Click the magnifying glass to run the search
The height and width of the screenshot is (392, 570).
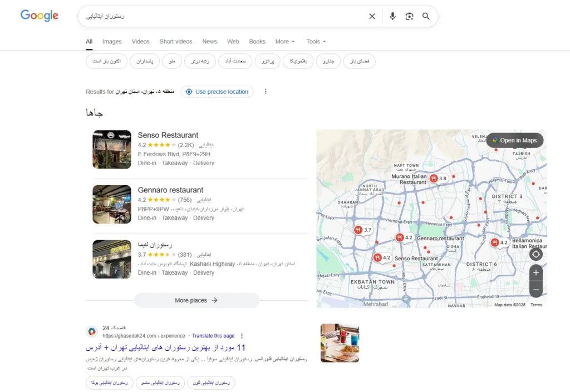pyautogui.click(x=426, y=16)
